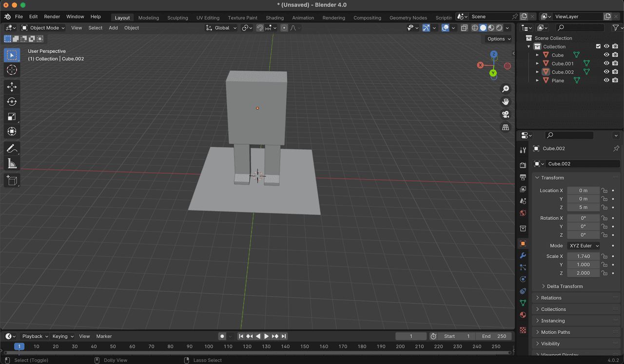This screenshot has width=624, height=364.
Task: Open the Modifiers wrench properties tab
Action: point(523,255)
